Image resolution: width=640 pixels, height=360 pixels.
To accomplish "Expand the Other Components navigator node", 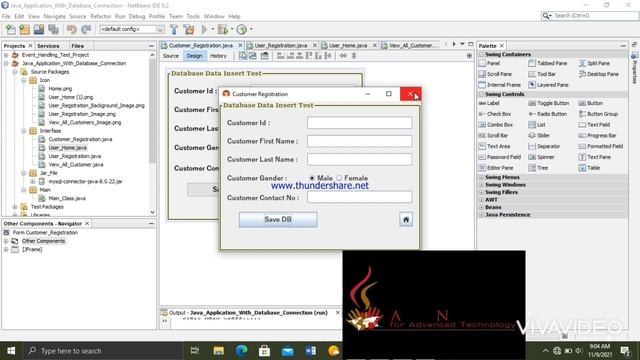I will [x=6, y=241].
